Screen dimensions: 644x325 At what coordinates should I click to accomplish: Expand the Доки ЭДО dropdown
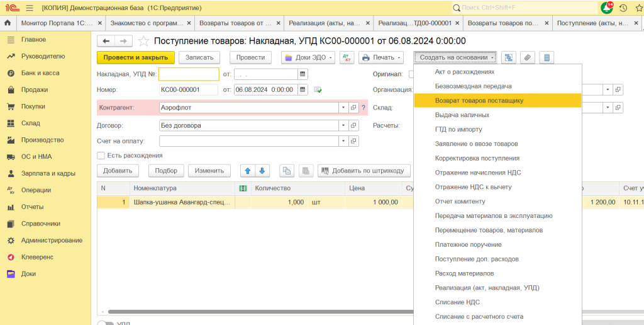308,57
